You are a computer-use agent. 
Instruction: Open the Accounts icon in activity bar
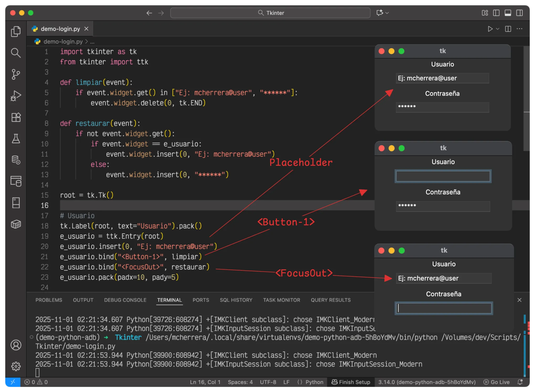16,345
